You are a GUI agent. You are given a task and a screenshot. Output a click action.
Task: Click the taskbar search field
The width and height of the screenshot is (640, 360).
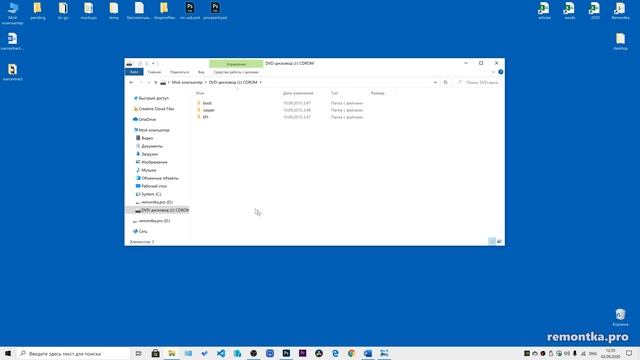click(x=73, y=353)
